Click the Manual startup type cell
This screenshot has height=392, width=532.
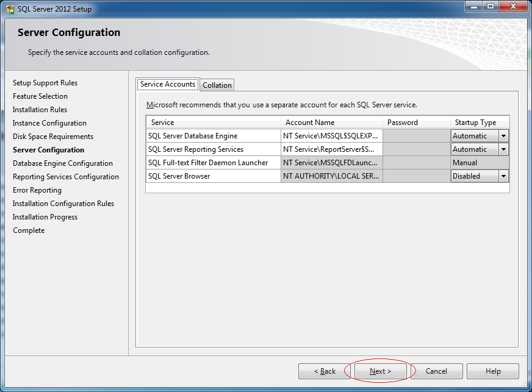(x=480, y=163)
